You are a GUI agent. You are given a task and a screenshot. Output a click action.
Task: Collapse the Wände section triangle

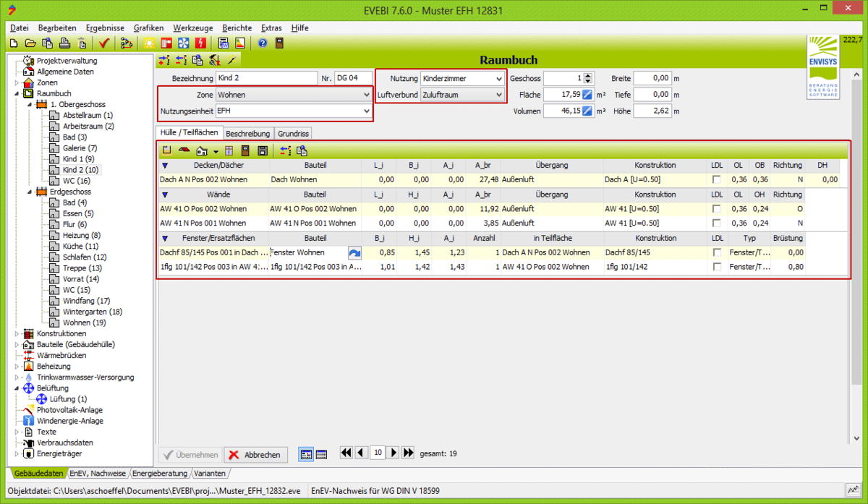pos(165,195)
